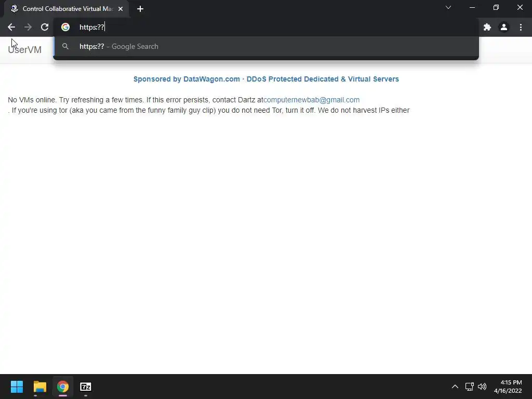This screenshot has height=399, width=532.
Task: Open the UserVM home link
Action: pos(25,49)
